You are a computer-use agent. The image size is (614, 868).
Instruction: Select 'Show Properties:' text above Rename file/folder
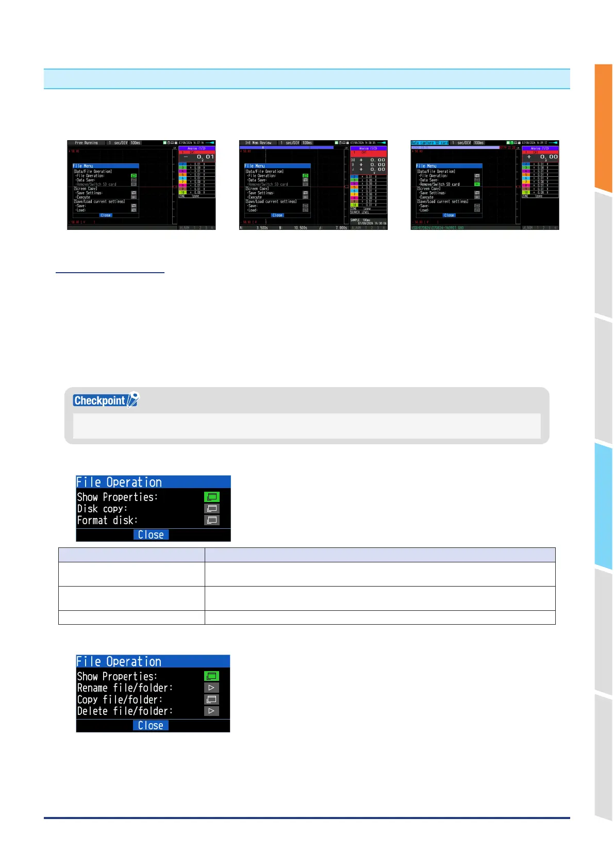(x=118, y=677)
